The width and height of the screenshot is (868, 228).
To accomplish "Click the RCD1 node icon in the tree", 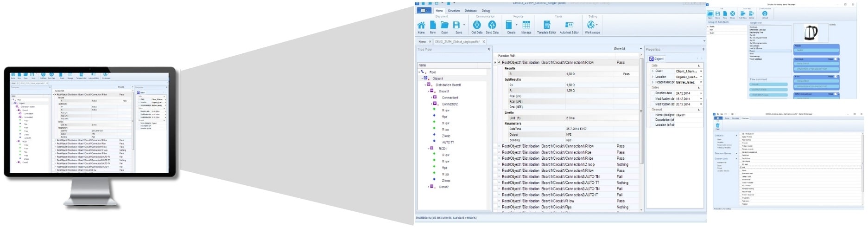I will tap(432, 149).
